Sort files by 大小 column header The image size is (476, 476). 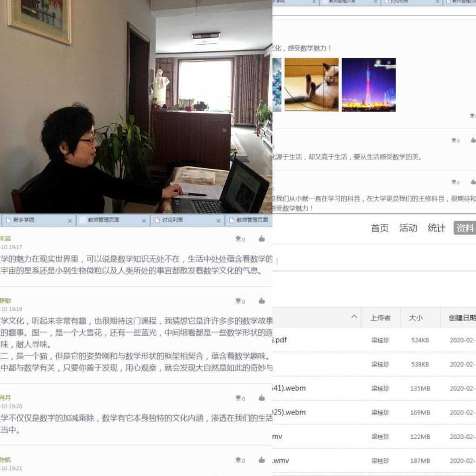(416, 318)
